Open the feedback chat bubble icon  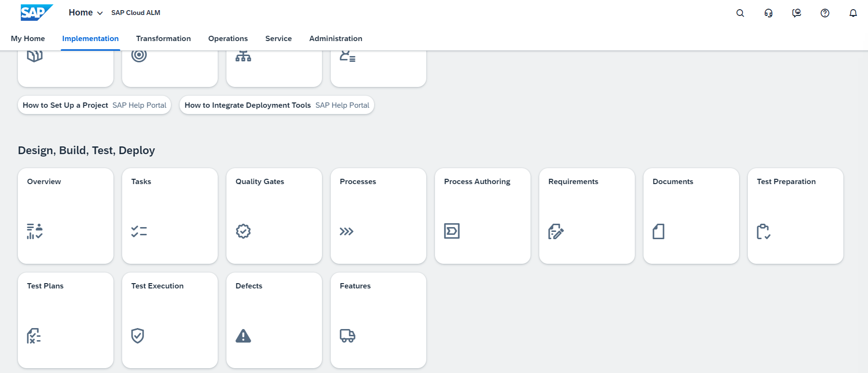tap(797, 13)
